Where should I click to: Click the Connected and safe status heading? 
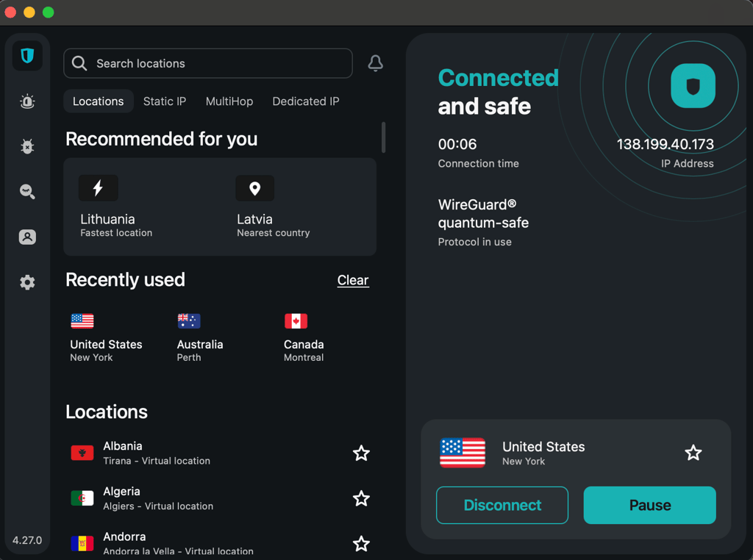[498, 92]
